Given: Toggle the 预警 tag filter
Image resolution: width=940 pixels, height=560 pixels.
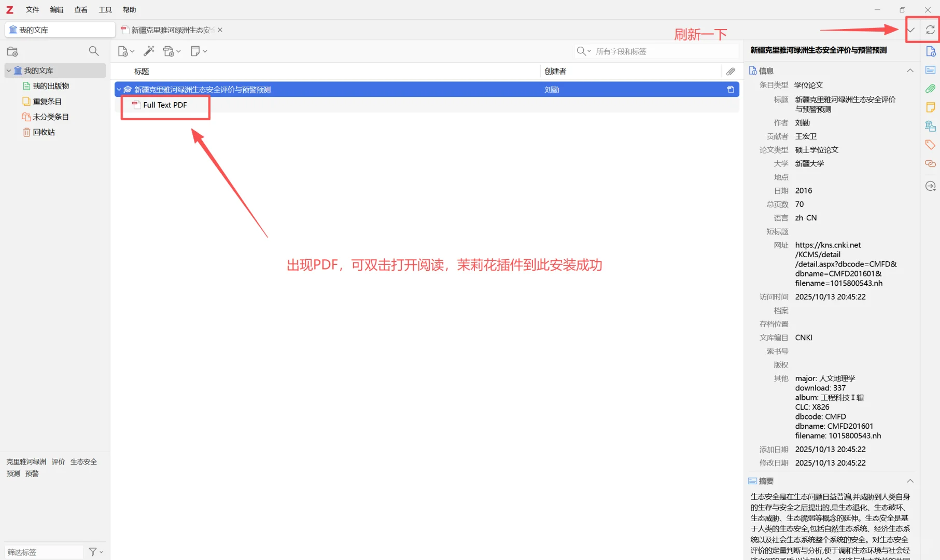Looking at the screenshot, I should [32, 473].
